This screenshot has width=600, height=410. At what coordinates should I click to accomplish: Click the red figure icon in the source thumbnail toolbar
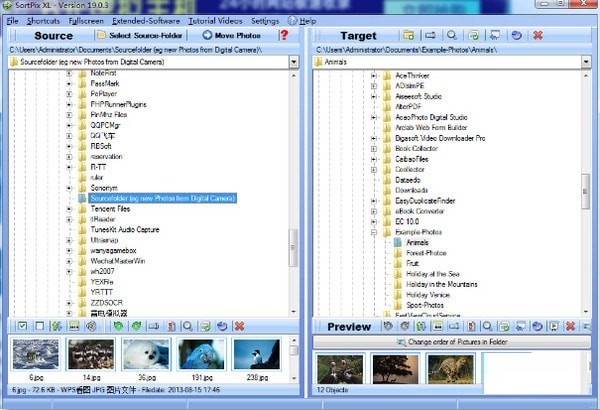pos(171,326)
